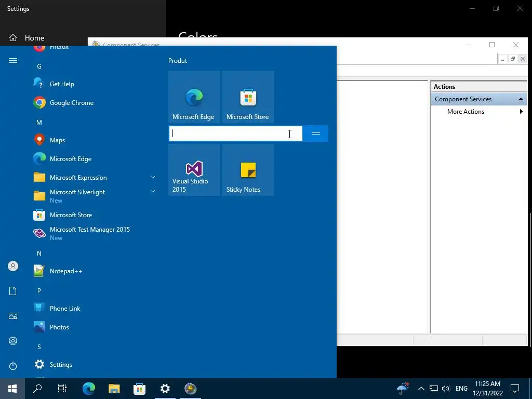This screenshot has height=399, width=532.
Task: Click the Microsoft Edge pinned tile
Action: coord(194,97)
